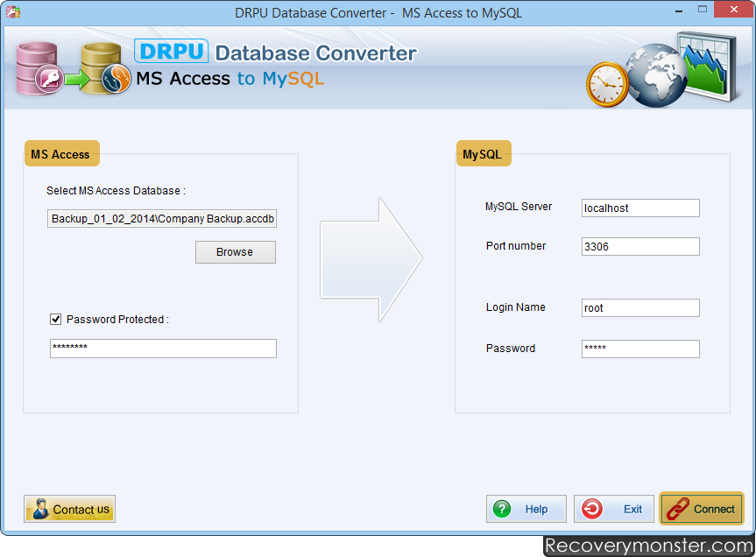Click the app icon in title bar

point(13,12)
